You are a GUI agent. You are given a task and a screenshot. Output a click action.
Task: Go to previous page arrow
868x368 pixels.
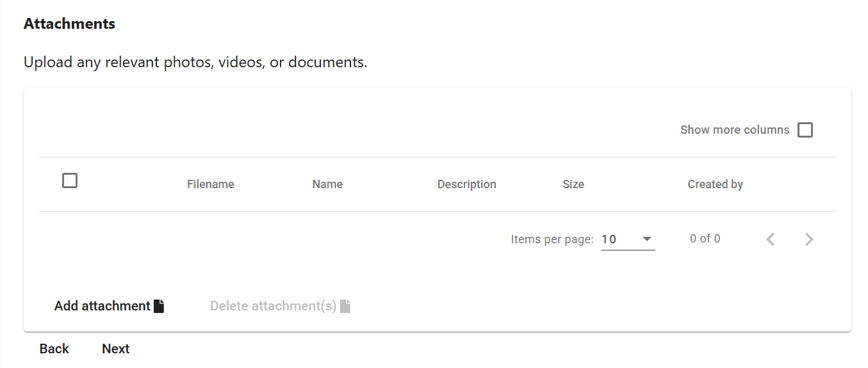point(771,239)
